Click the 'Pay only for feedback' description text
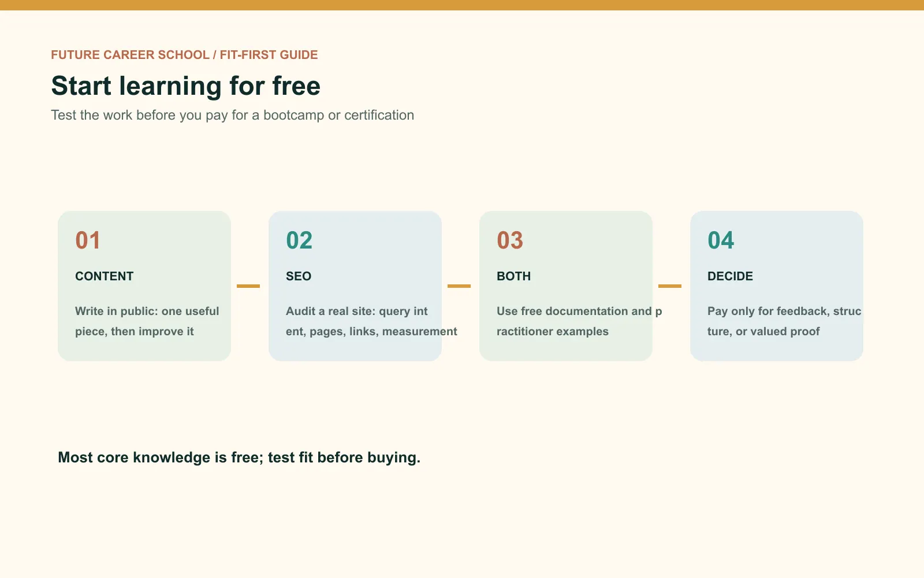Screen dimensions: 924x578 784,321
